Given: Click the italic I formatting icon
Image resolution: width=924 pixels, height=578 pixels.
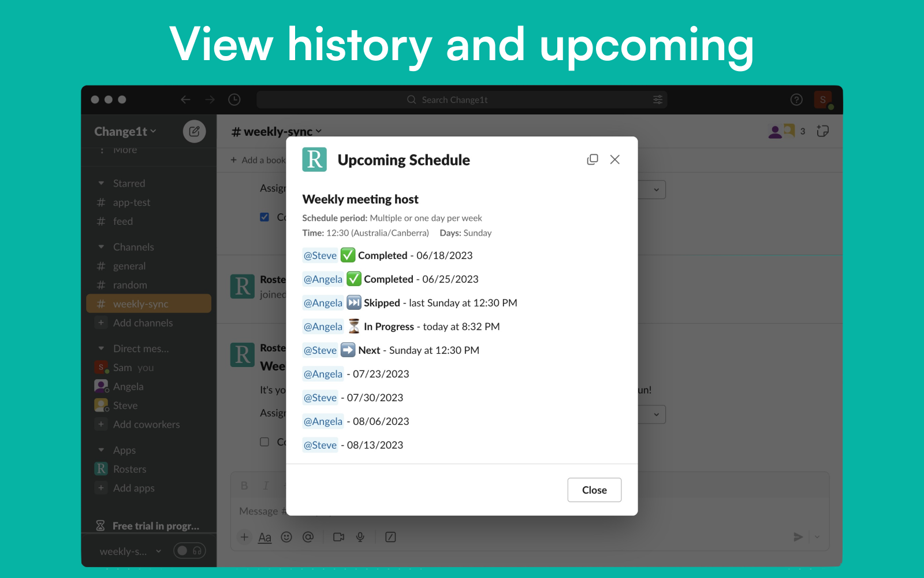Looking at the screenshot, I should click(x=266, y=486).
